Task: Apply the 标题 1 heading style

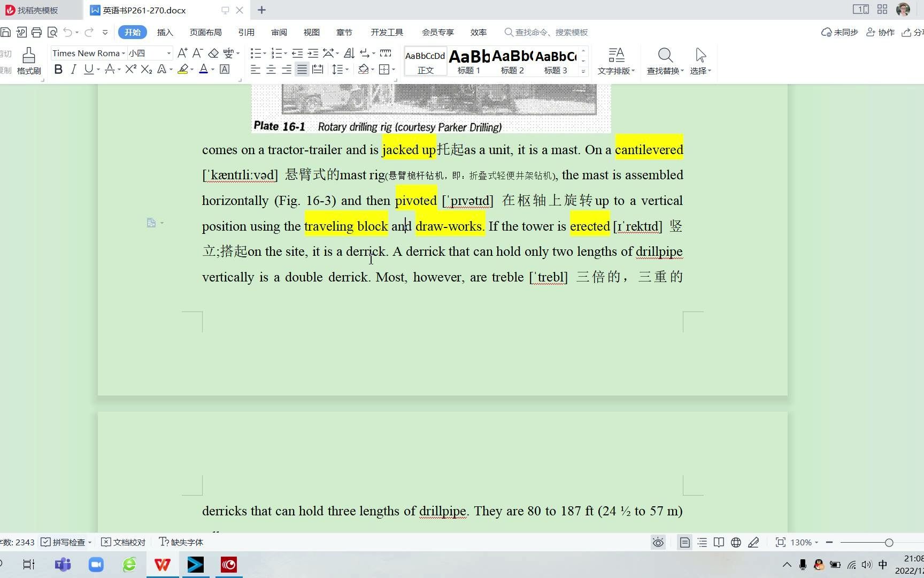Action: click(x=469, y=61)
